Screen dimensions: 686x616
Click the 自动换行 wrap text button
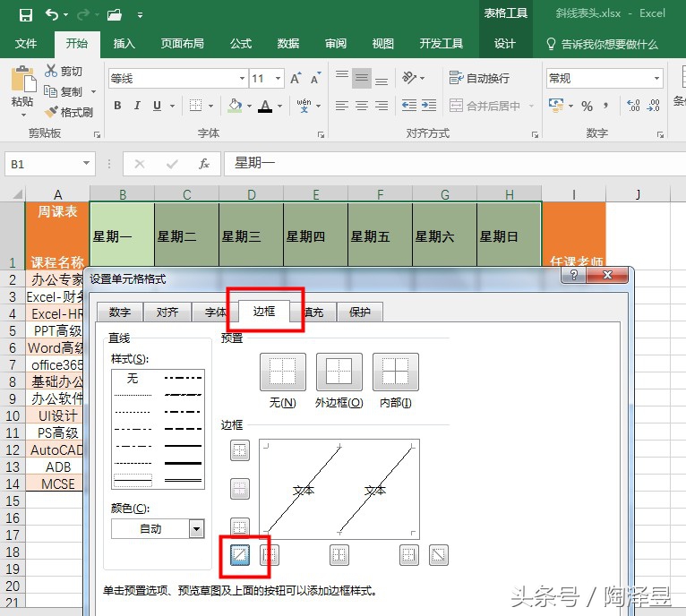point(479,78)
